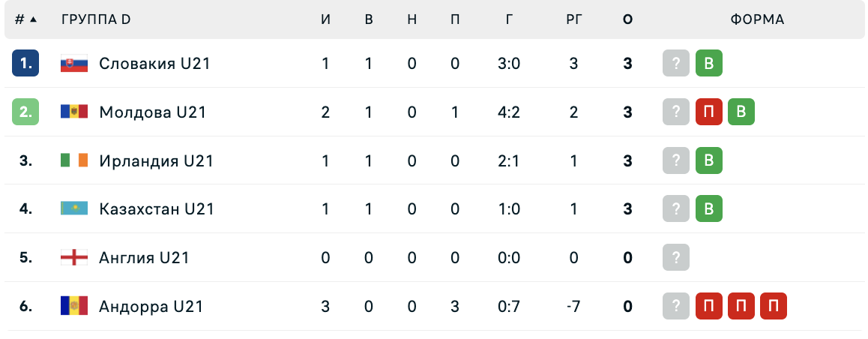The width and height of the screenshot is (868, 339).
Task: Sort by the О points column header
Action: click(x=627, y=19)
